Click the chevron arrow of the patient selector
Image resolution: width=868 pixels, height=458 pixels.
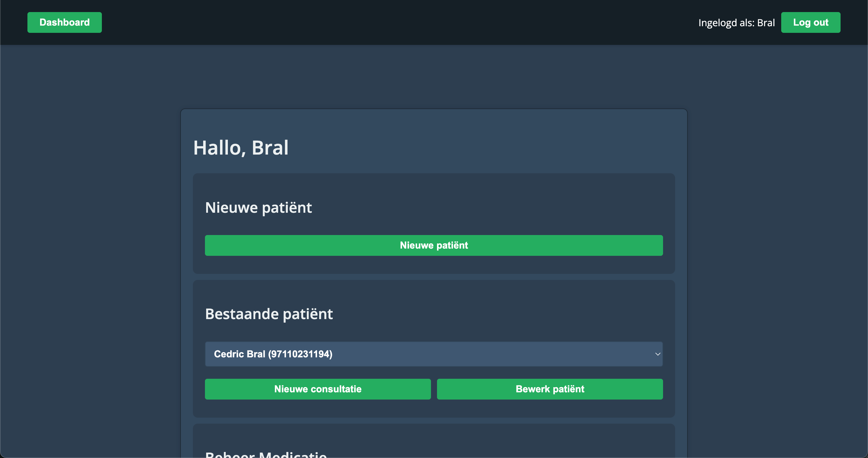[x=657, y=354]
